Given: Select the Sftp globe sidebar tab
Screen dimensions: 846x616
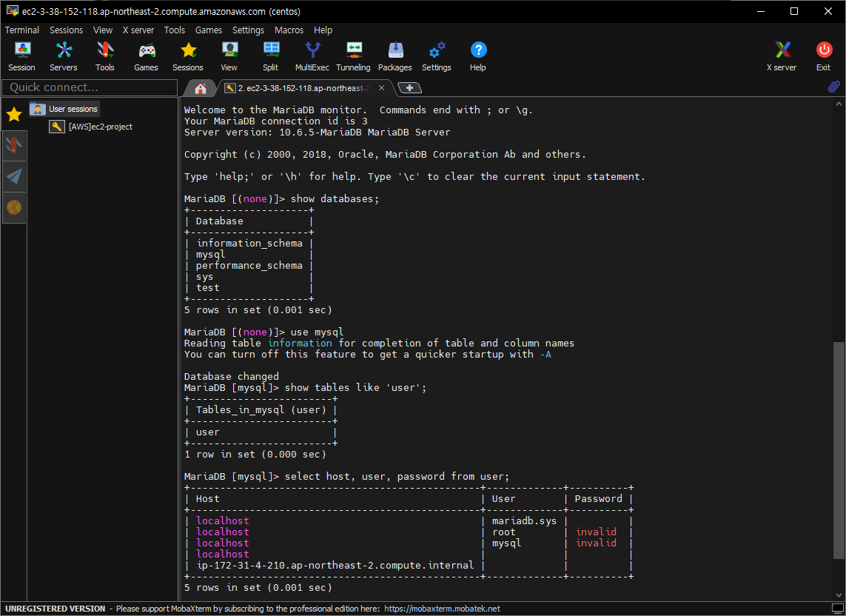Looking at the screenshot, I should [13, 207].
